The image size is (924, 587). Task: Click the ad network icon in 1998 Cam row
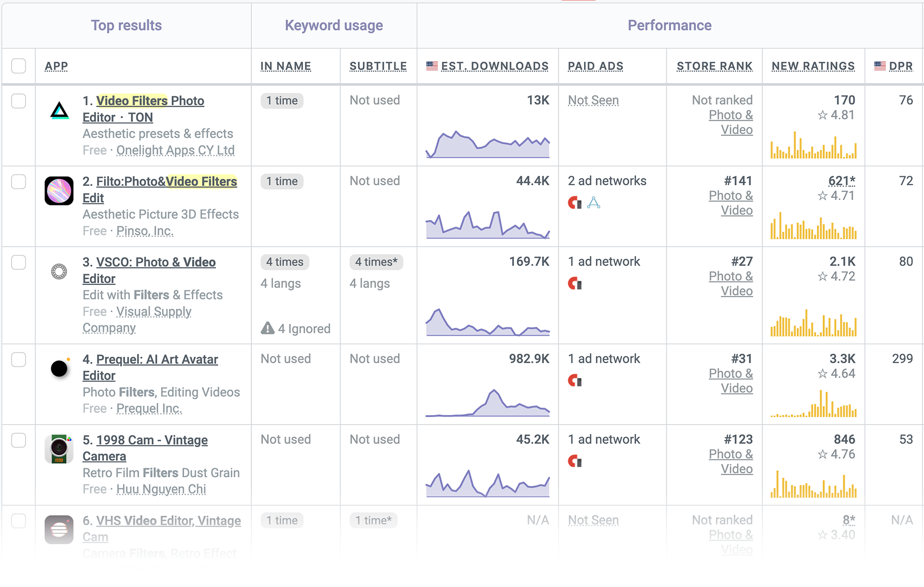click(x=574, y=461)
